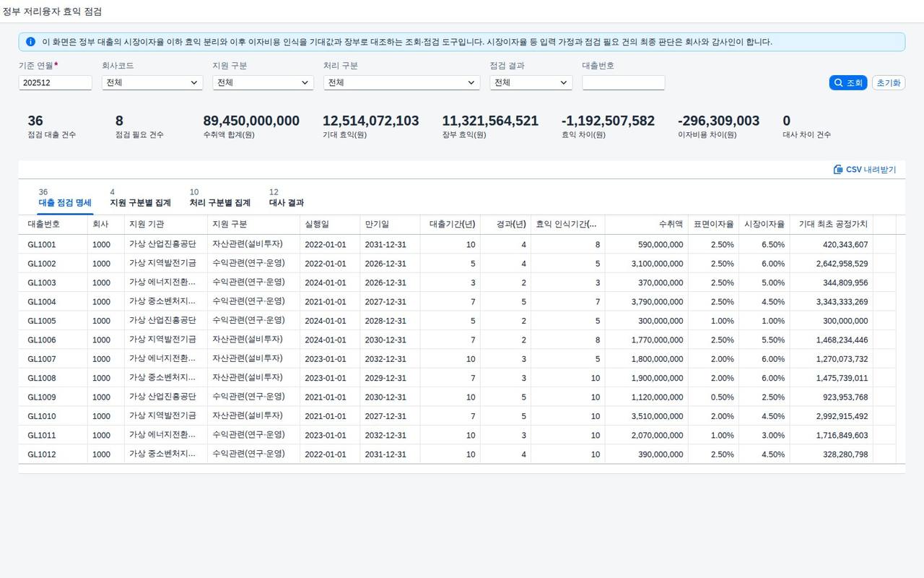
Task: Click 가상 지역발전기금 in the GL1002 row
Action: (162, 264)
